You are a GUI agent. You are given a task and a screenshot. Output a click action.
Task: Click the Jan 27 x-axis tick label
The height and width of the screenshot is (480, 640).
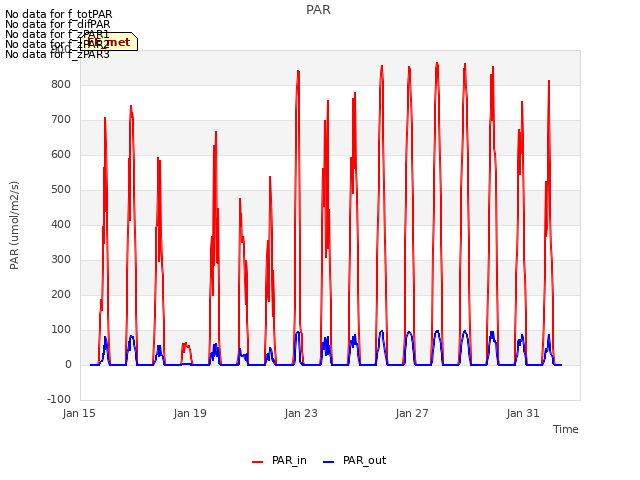(412, 413)
